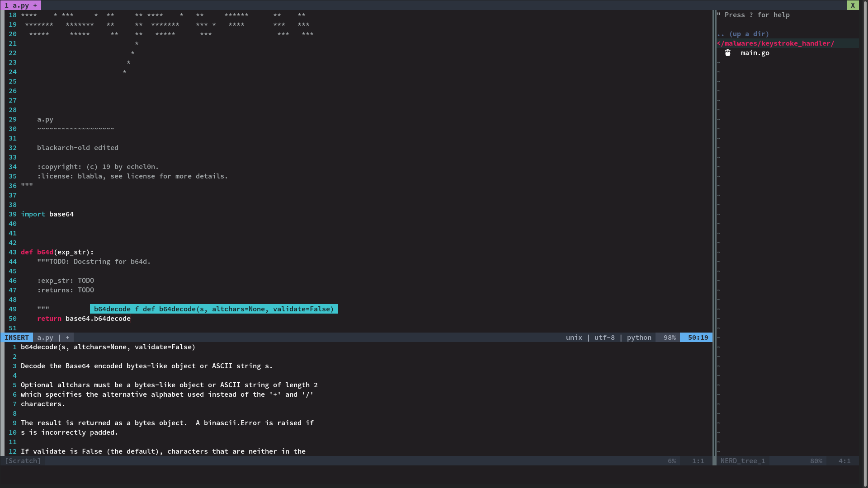Click the def b64d function definition line
This screenshot has width=868, height=488.
[57, 252]
